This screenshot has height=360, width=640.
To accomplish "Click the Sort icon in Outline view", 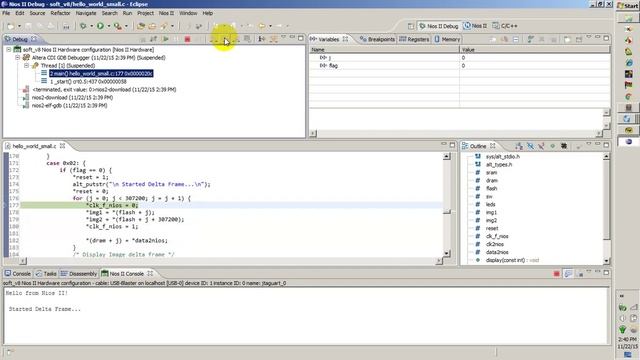I will (x=519, y=146).
